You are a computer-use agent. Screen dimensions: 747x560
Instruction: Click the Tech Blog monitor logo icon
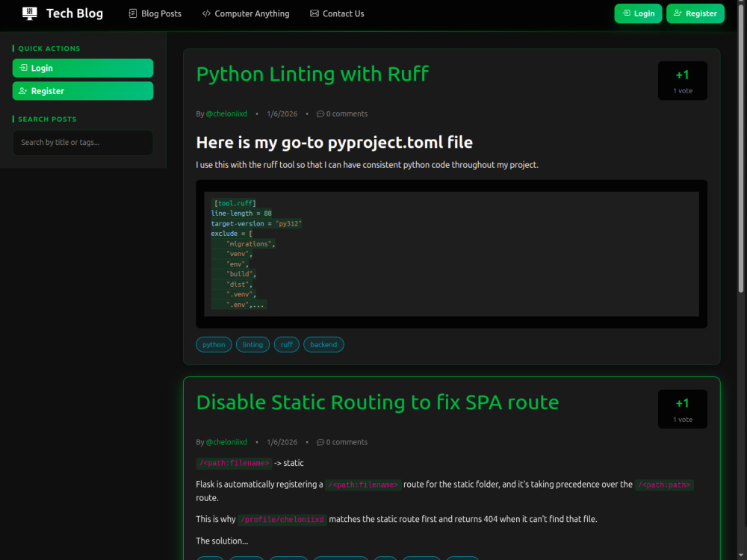[30, 13]
